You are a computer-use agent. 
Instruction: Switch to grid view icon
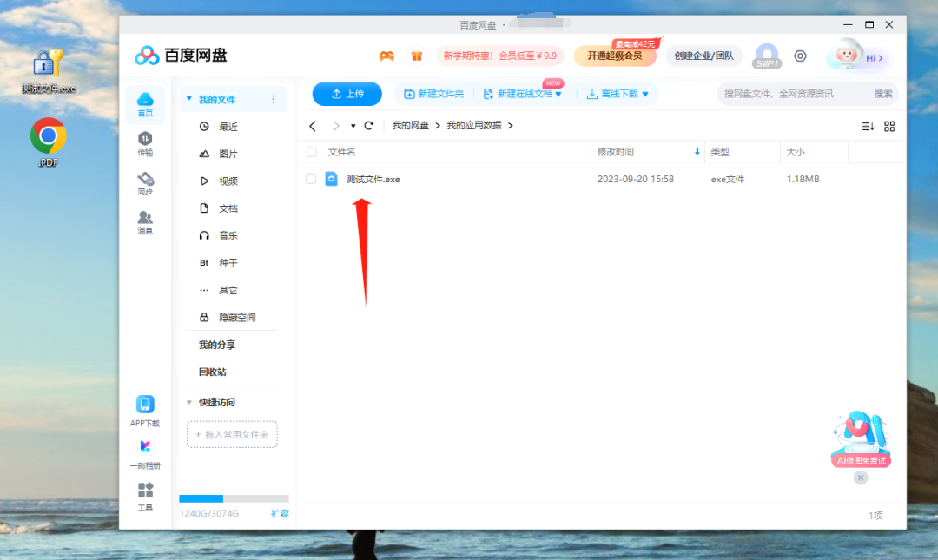click(889, 126)
